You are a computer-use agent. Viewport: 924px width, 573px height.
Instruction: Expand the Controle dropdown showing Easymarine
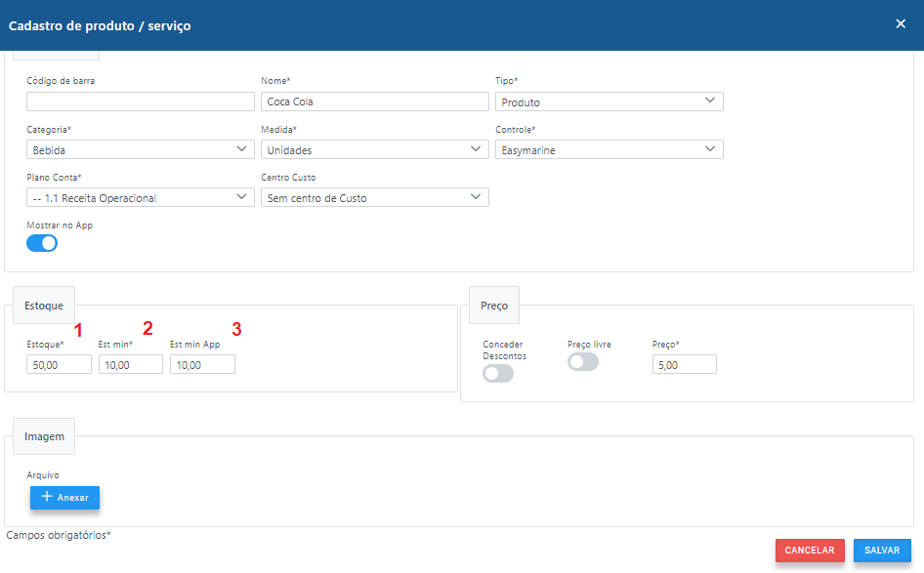tap(609, 149)
